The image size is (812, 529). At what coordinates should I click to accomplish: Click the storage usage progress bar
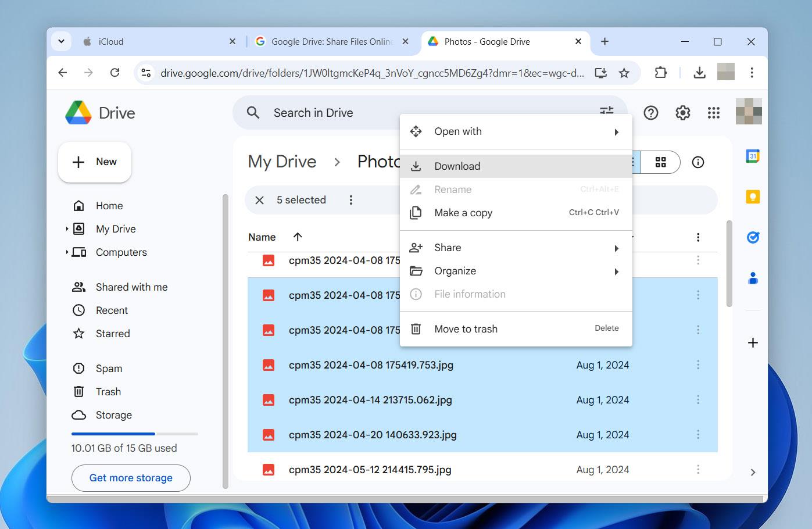[x=135, y=434]
